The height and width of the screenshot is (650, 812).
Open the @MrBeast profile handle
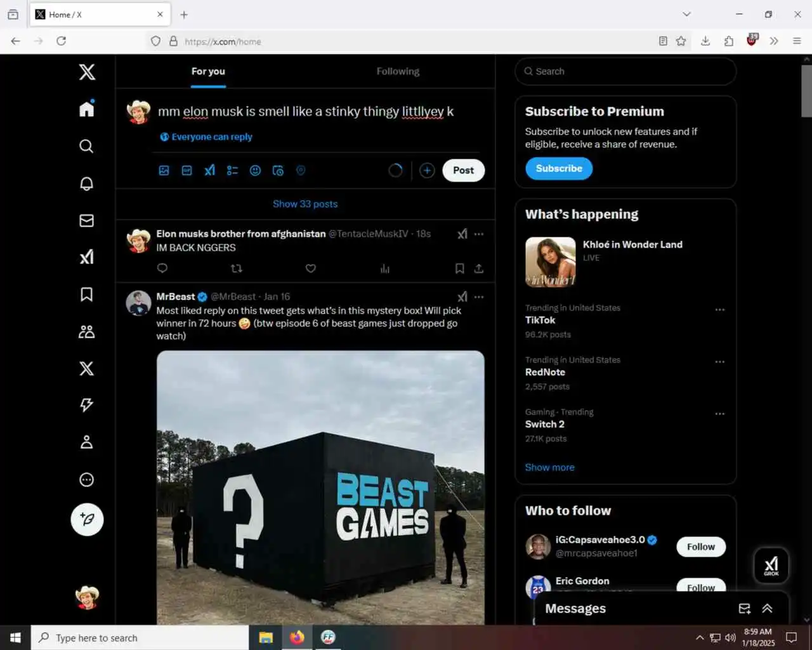click(233, 296)
